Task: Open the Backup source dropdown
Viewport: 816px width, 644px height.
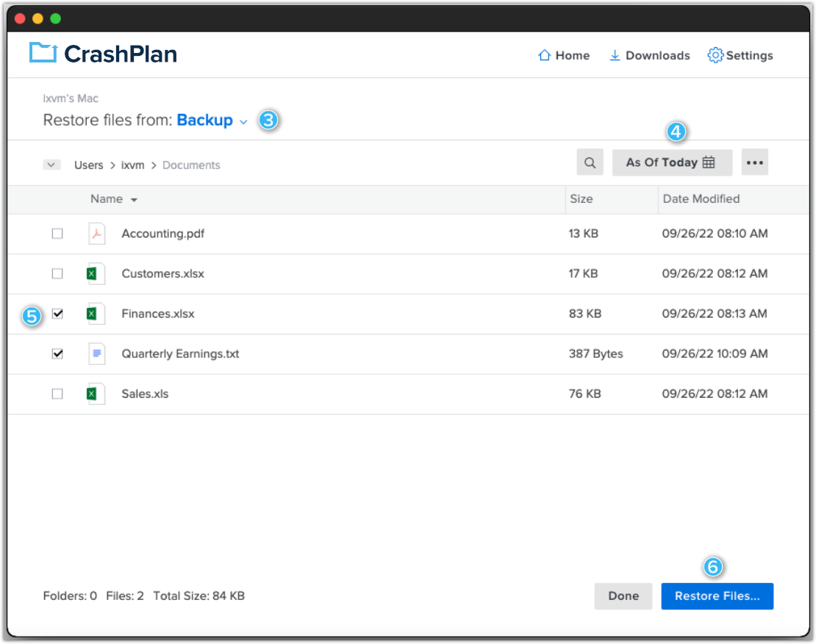Action: [x=212, y=121]
